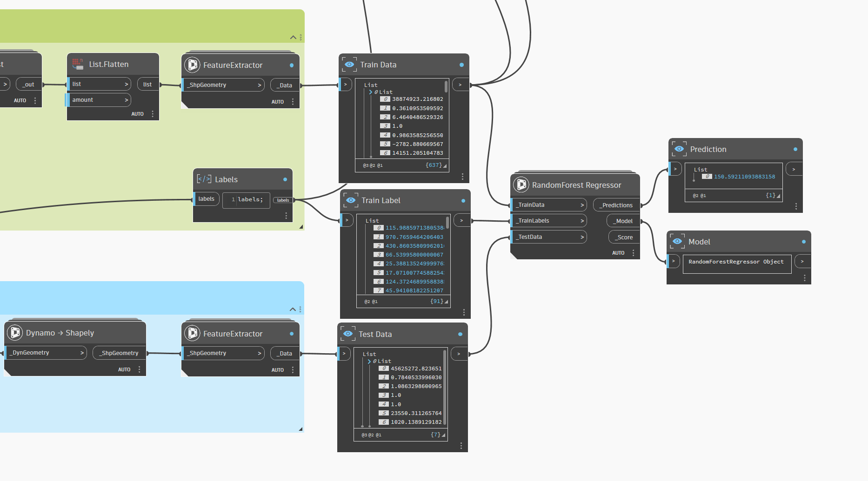
Task: Click Train Data list scrollbar
Action: coord(446,86)
